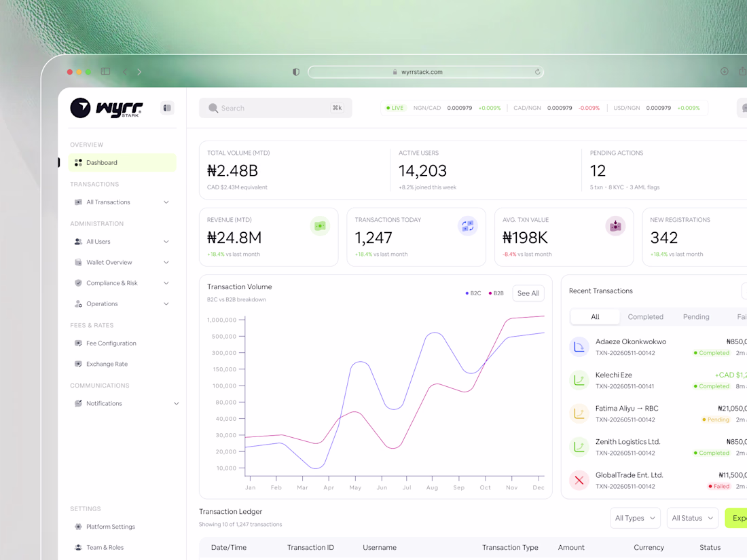Click the wyrrstack.com address bar

pos(426,72)
